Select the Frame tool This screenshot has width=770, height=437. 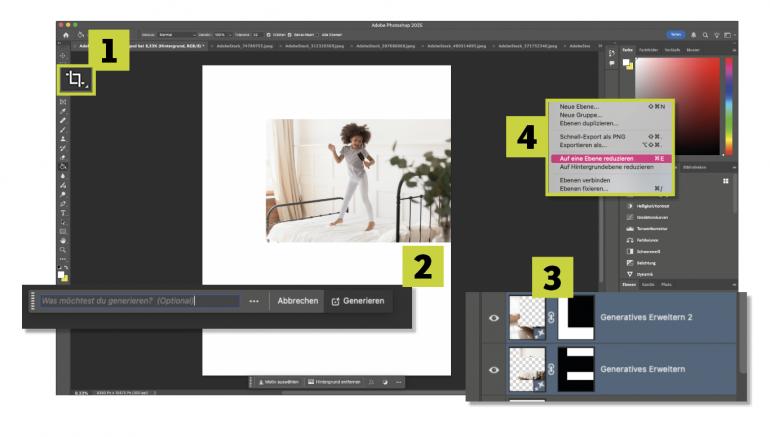(63, 102)
